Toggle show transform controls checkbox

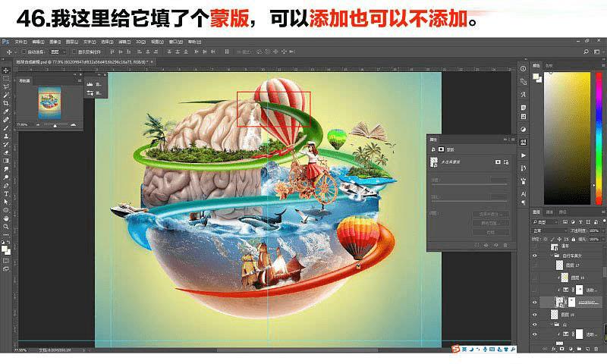tap(74, 52)
